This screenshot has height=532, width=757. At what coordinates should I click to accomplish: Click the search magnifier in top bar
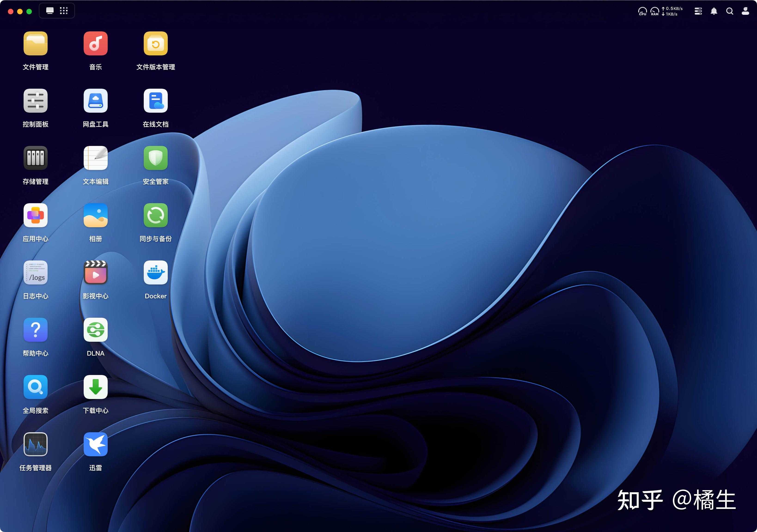[x=730, y=11]
